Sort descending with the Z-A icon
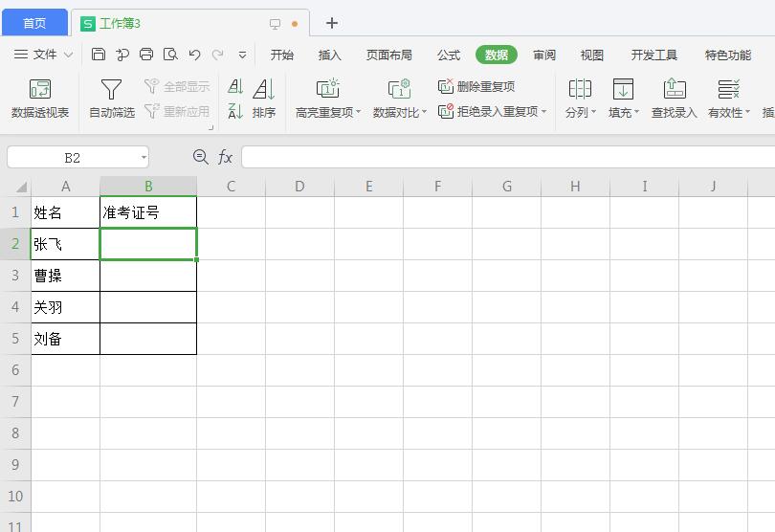The image size is (775, 532). point(235,111)
